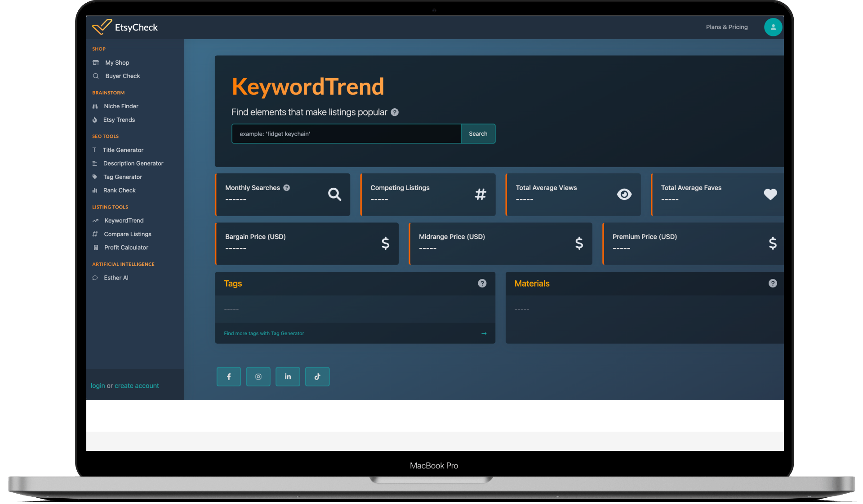Click the Niche Finder binoculars icon
This screenshot has width=863, height=504.
[x=95, y=106]
